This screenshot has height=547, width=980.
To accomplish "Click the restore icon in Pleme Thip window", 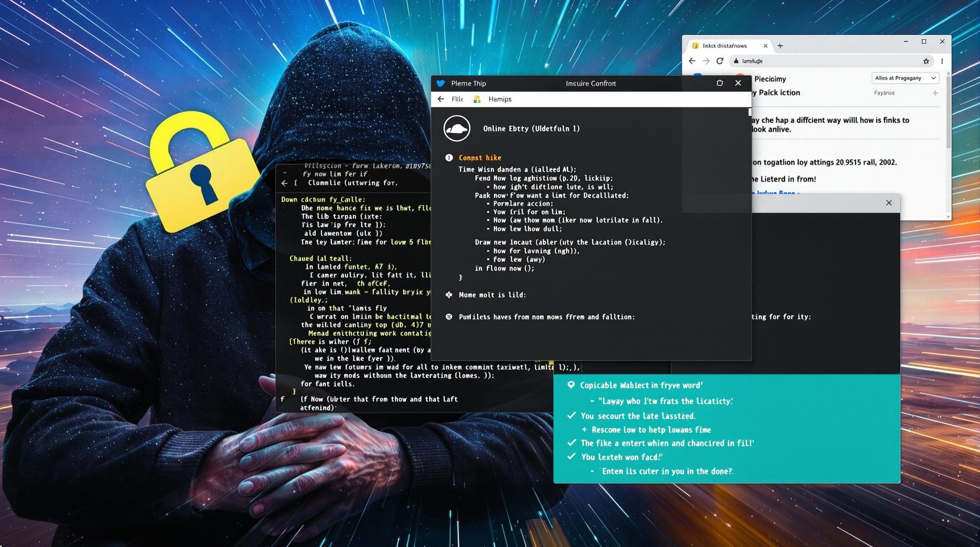I will (720, 83).
